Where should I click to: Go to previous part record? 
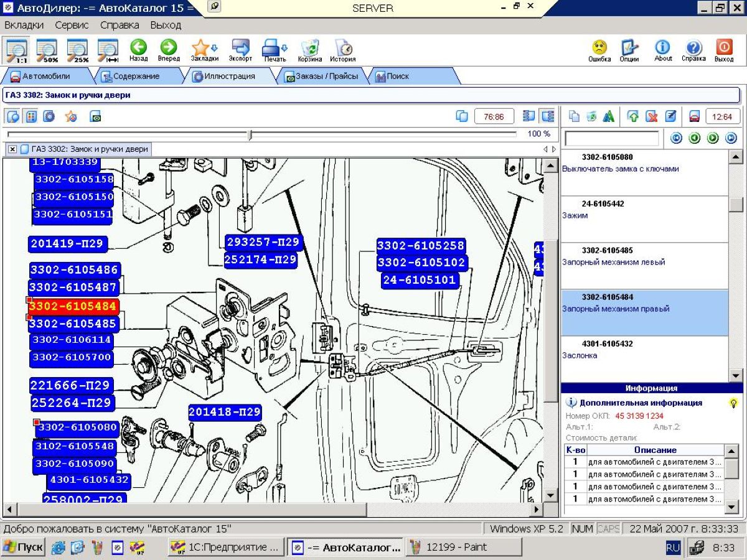[695, 138]
